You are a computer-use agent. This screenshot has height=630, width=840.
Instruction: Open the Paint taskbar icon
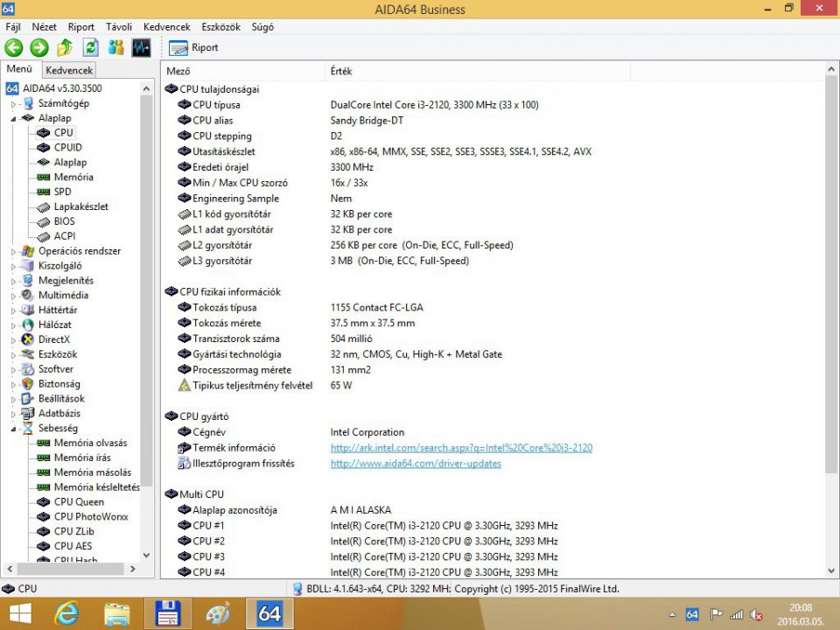point(218,614)
